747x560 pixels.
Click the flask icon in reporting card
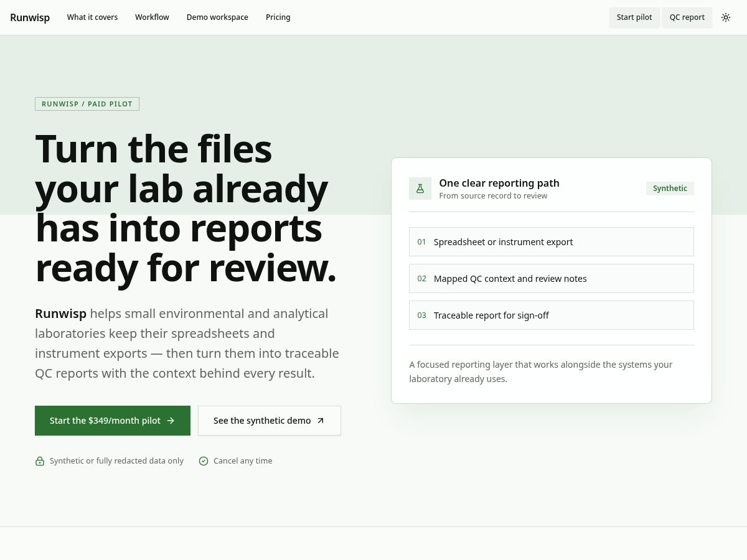click(x=420, y=189)
